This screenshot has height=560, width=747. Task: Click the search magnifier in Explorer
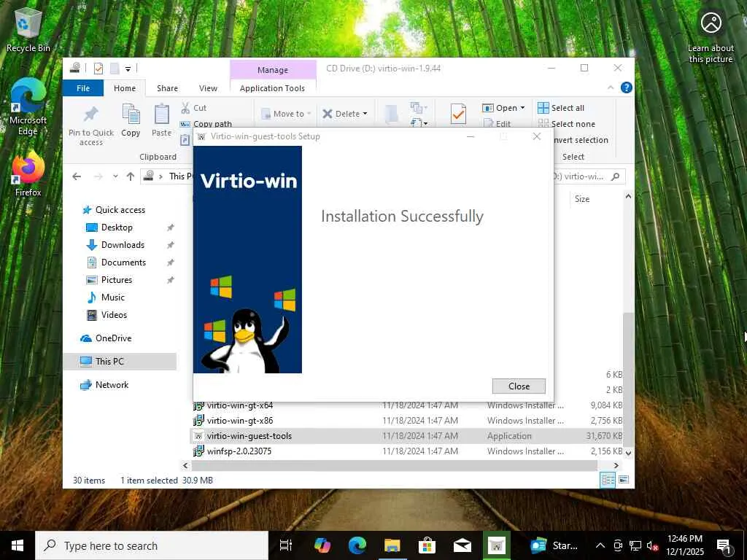[x=615, y=176]
